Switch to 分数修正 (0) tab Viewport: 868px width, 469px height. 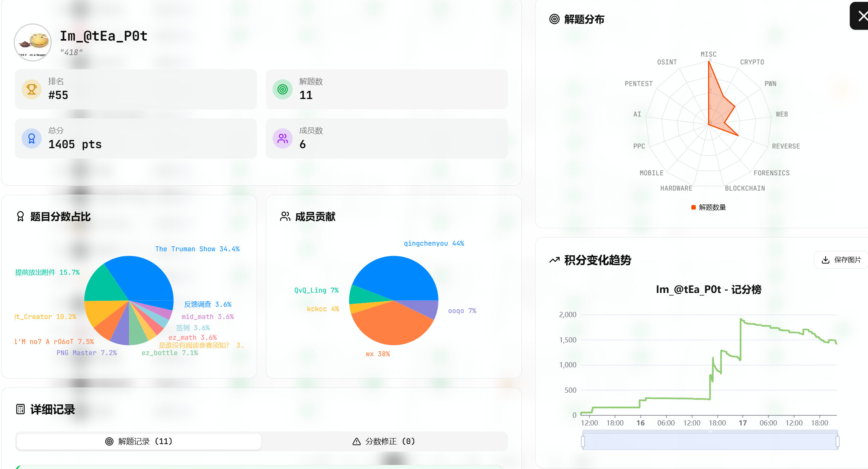[x=384, y=441]
